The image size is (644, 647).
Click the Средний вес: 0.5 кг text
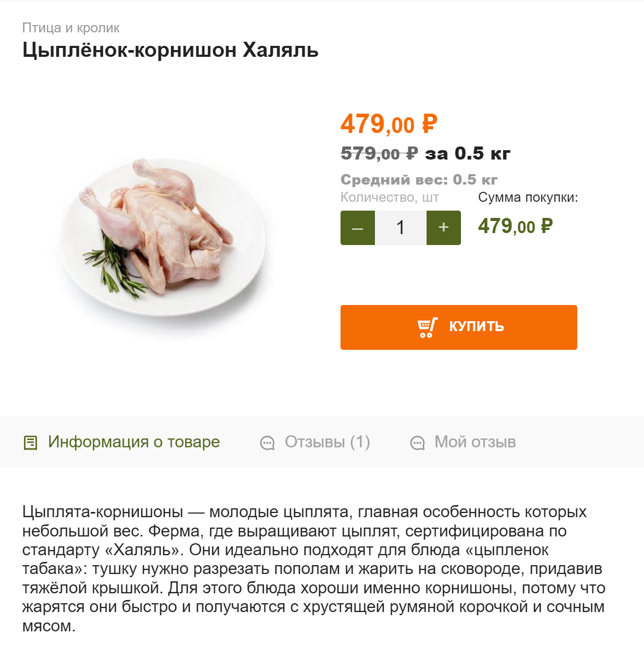[419, 180]
